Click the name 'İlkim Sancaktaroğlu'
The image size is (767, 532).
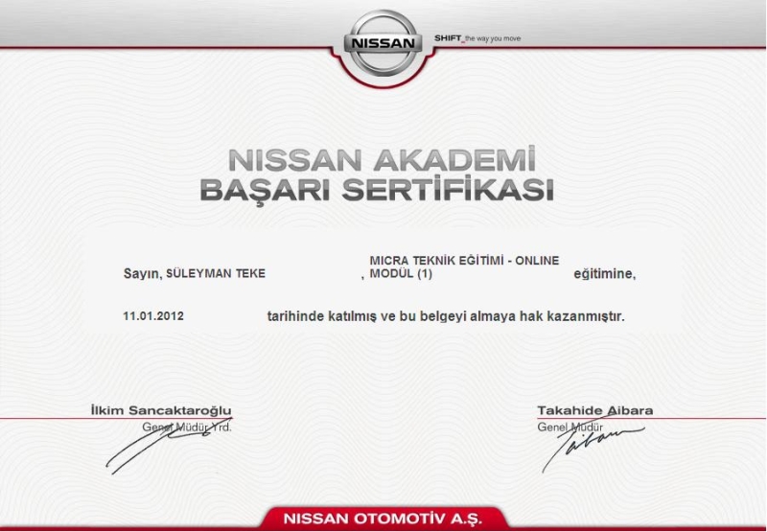click(x=161, y=410)
